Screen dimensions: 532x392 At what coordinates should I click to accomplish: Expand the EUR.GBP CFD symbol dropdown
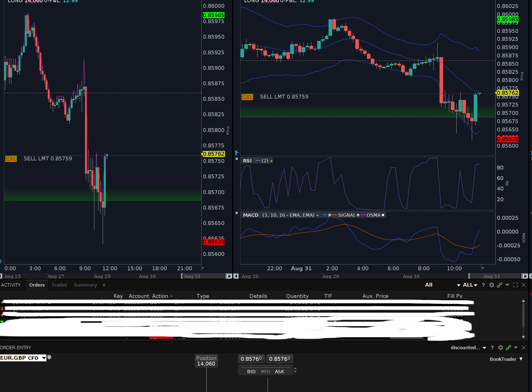44,358
